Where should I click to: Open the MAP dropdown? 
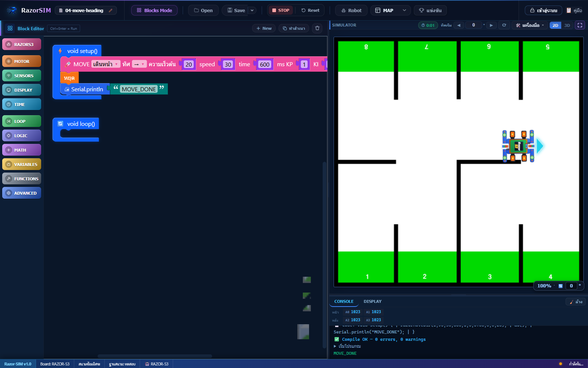(x=391, y=10)
